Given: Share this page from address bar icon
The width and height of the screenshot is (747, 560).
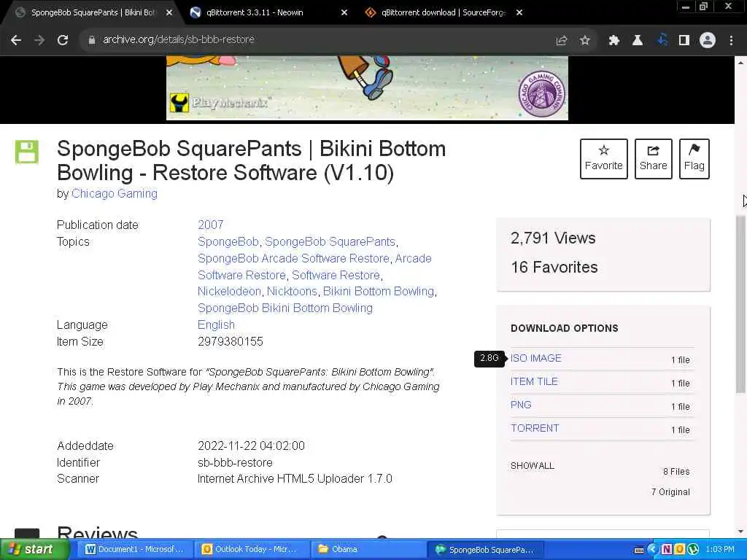Looking at the screenshot, I should (x=562, y=41).
